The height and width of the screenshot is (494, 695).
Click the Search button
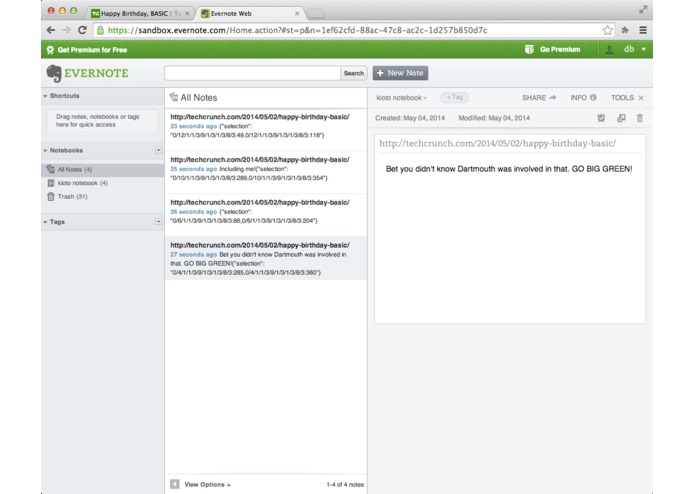tap(353, 73)
